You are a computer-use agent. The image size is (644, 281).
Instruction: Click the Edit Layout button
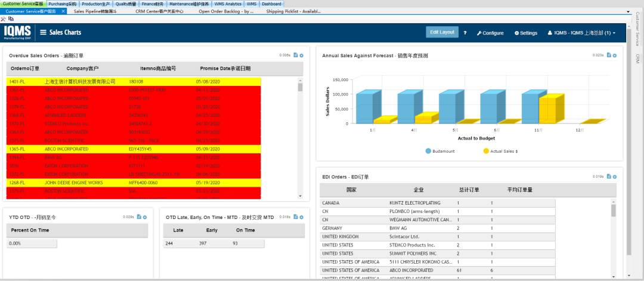[442, 32]
